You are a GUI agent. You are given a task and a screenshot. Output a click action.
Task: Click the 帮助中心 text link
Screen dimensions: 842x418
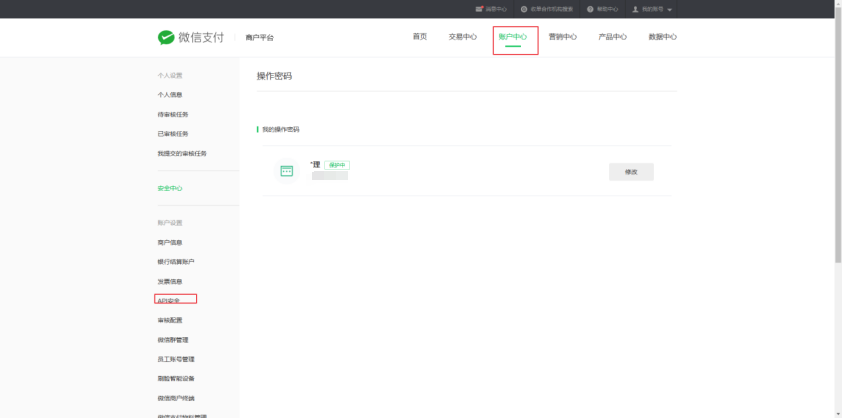[x=607, y=9]
